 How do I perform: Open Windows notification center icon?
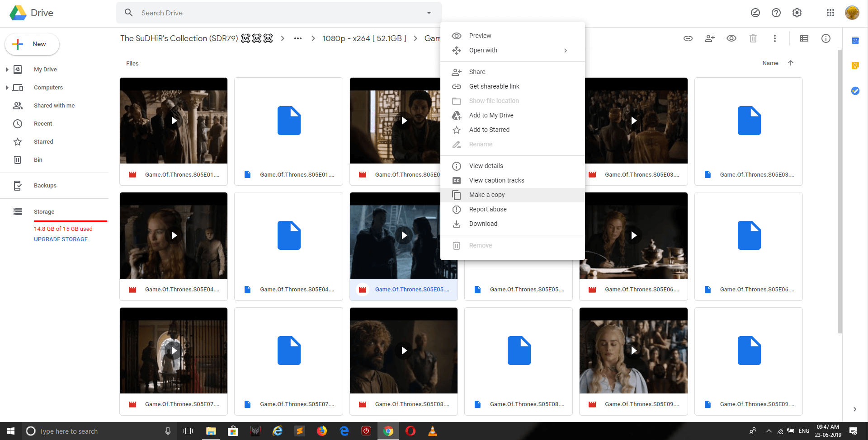click(853, 431)
